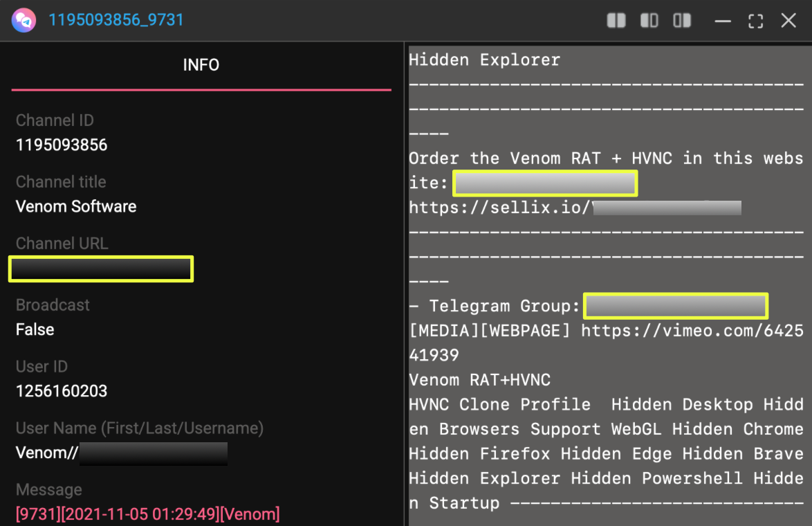This screenshot has width=812, height=526.
Task: Open the sellix.io link
Action: pos(574,208)
